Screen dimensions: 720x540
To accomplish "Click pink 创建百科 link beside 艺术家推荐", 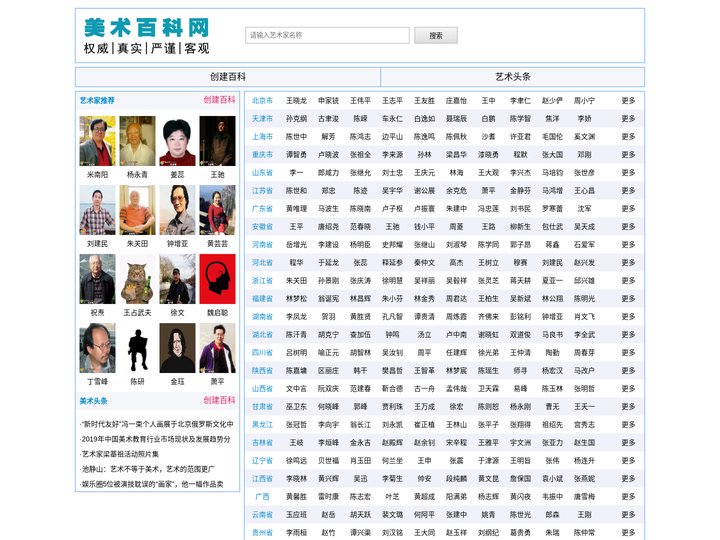I will pos(219,100).
